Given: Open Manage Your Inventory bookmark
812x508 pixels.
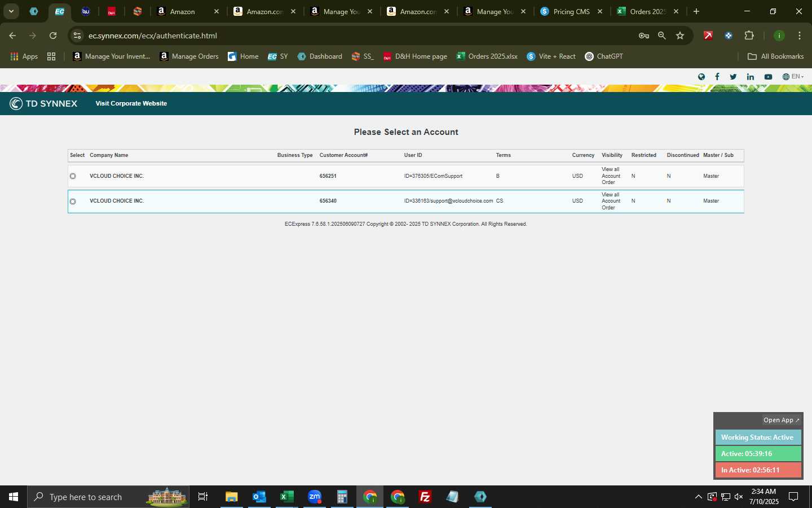Looking at the screenshot, I should point(111,56).
